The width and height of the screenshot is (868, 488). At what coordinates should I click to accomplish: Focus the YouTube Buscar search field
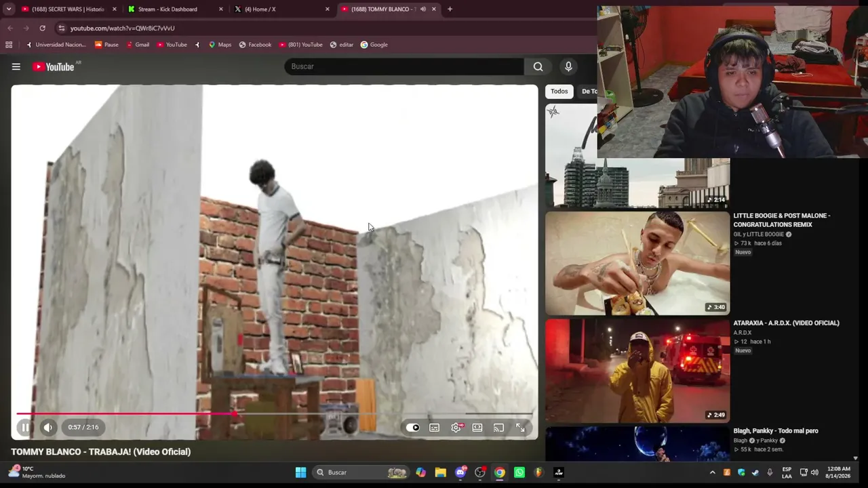point(404,66)
